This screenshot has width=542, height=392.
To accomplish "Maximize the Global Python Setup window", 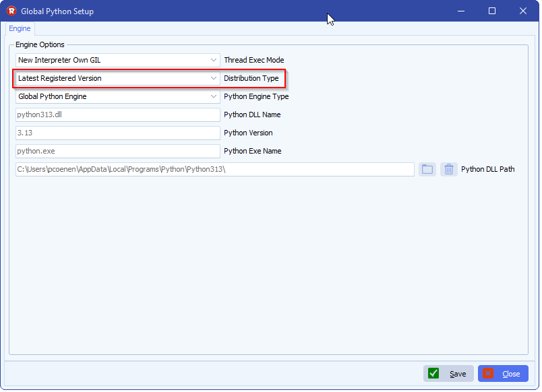I will tap(492, 11).
